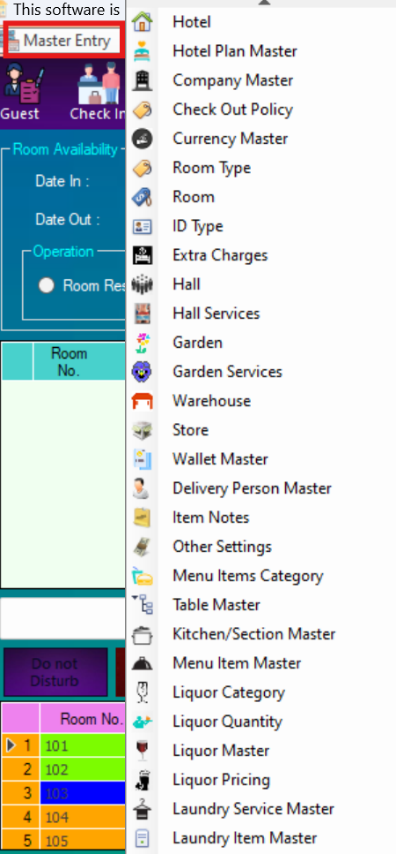Click the Garden Services pansy icon
396x854 pixels.
pos(142,371)
